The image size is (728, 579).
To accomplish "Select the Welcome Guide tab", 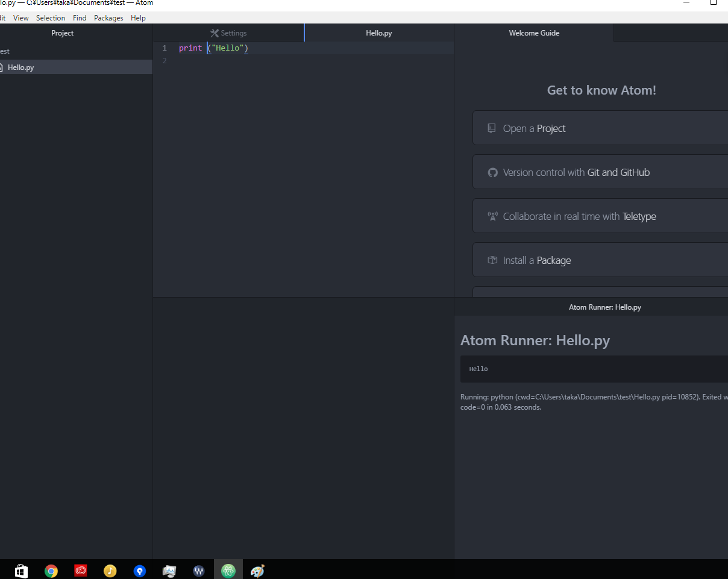I will pyautogui.click(x=534, y=33).
